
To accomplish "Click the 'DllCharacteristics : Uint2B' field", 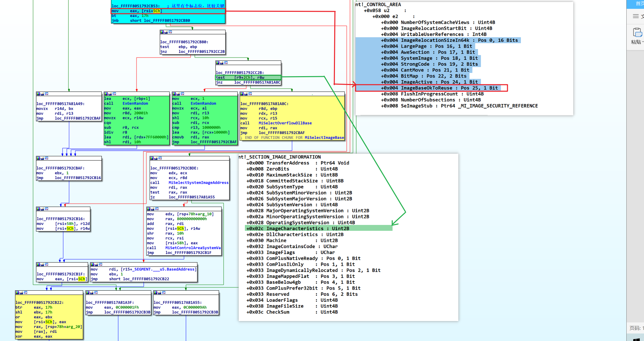I will 295,234.
